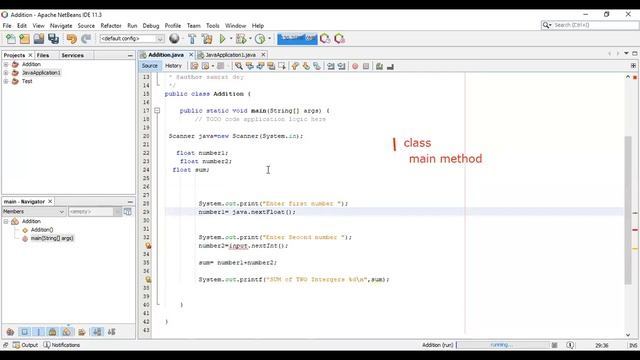Click the editor vertical scrollbar thumb
This screenshot has width=640, height=360.
[x=628, y=210]
